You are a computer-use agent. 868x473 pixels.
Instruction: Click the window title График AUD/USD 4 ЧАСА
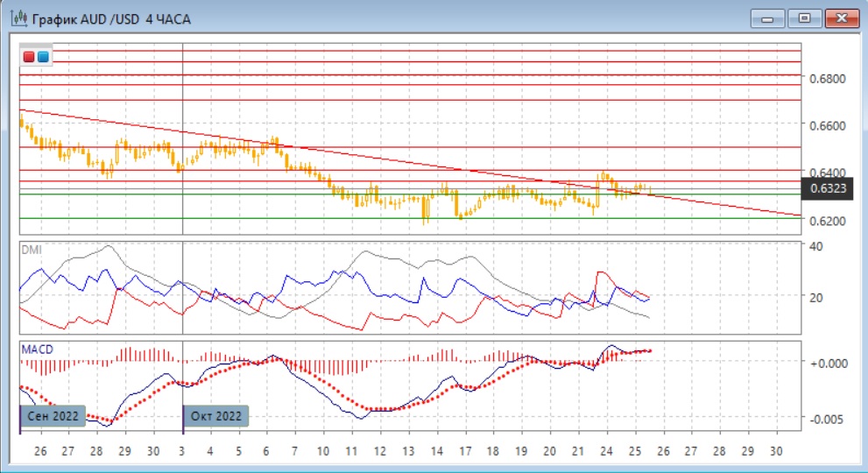tap(110, 18)
